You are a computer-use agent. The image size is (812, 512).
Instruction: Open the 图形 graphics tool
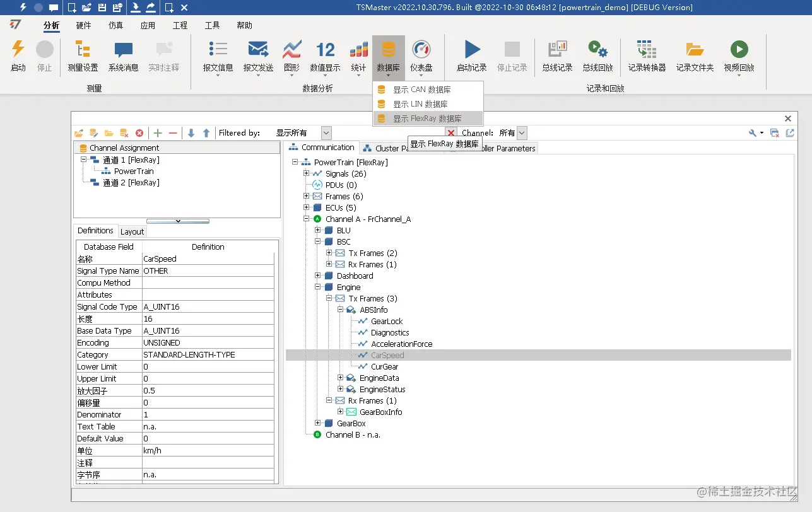(291, 56)
